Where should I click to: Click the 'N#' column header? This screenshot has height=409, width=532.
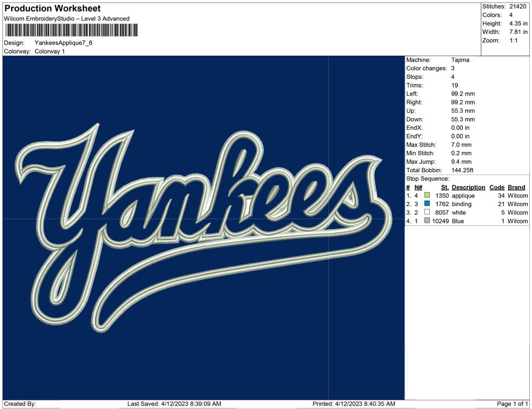(x=418, y=187)
